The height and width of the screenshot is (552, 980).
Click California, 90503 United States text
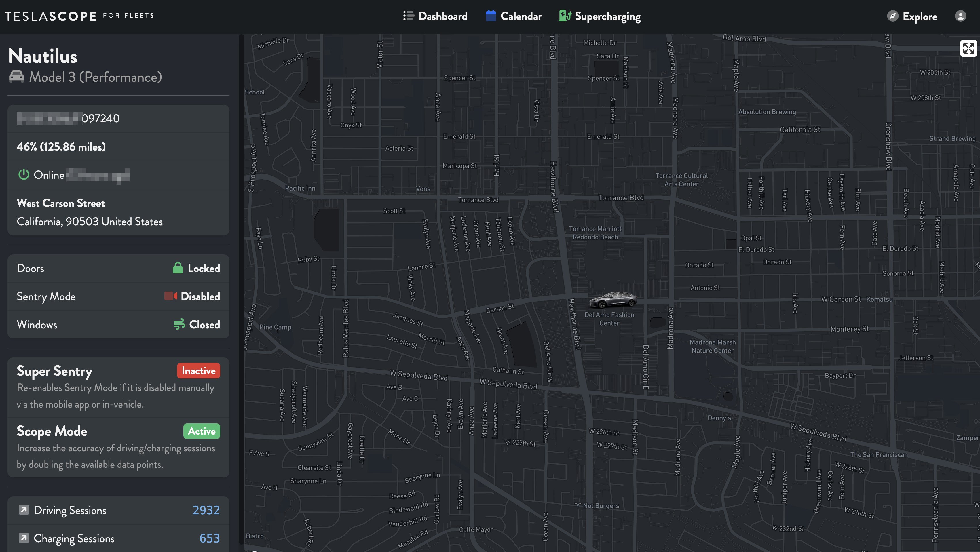pos(90,221)
